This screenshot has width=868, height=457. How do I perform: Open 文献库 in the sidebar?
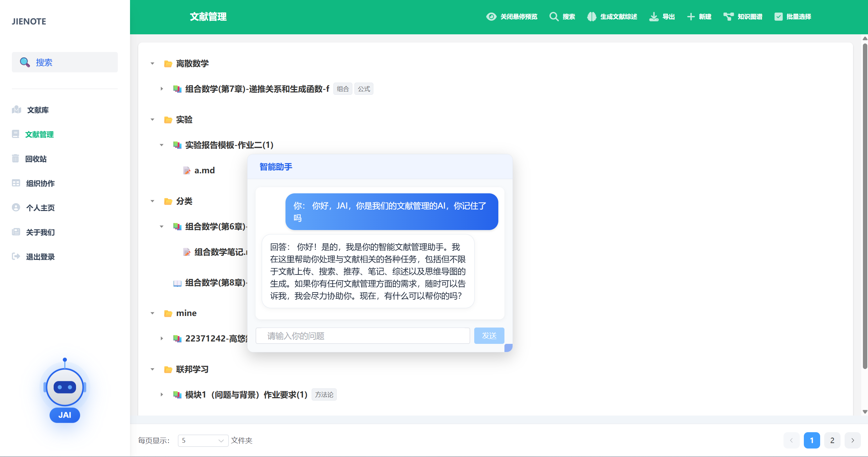pyautogui.click(x=38, y=110)
